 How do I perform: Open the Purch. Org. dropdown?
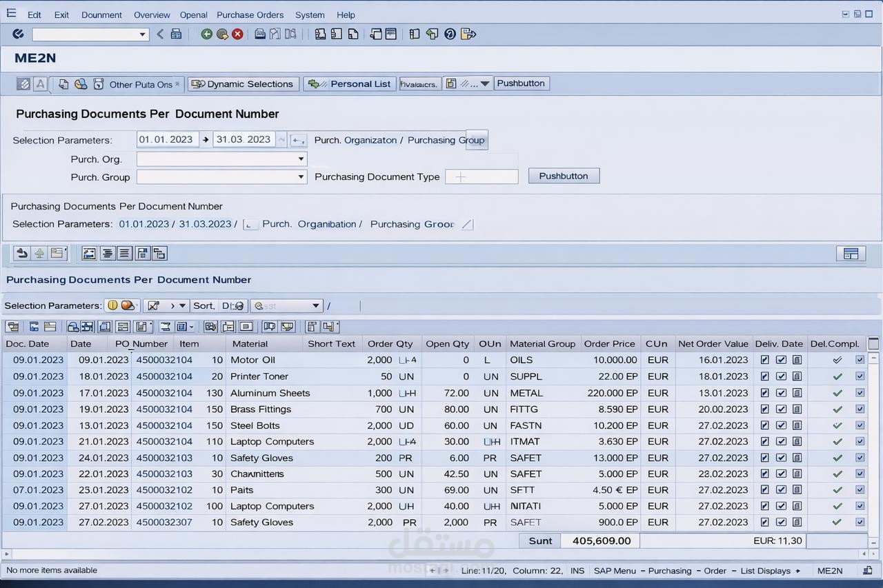[x=301, y=159]
